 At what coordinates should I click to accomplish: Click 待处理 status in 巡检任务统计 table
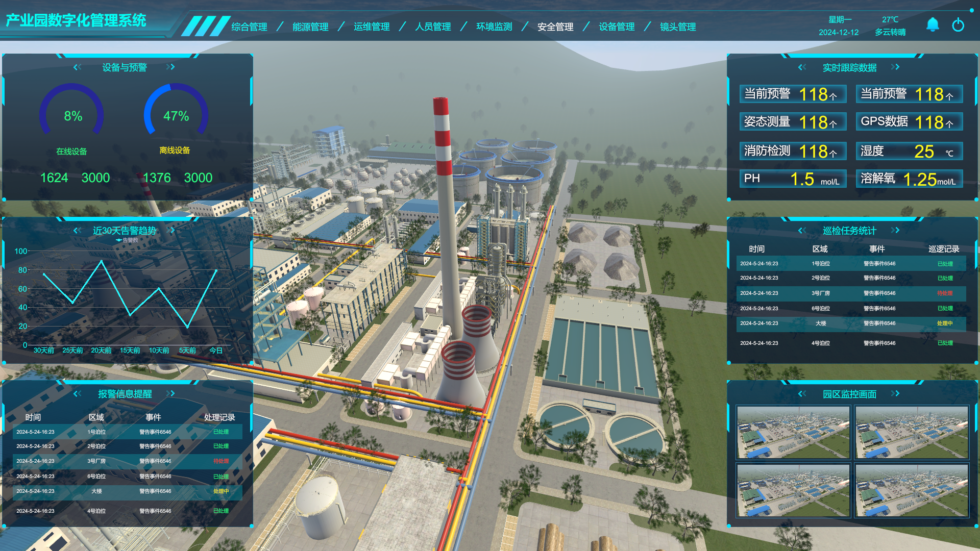coord(945,293)
